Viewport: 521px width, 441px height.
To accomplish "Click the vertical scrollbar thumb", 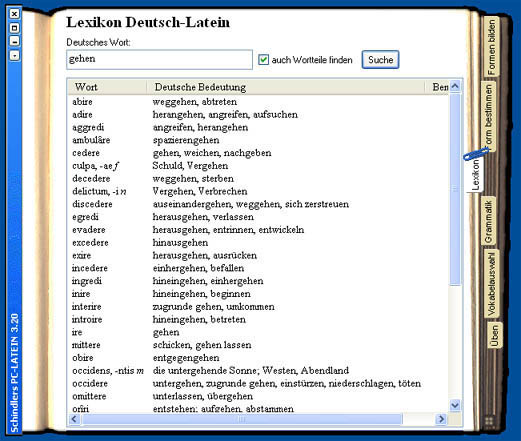I will click(455, 189).
